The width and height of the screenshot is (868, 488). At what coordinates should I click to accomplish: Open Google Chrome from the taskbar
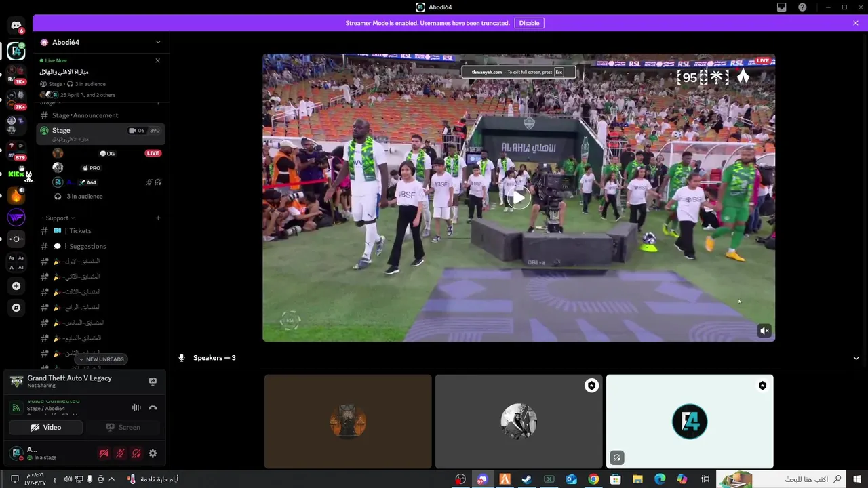point(593,479)
